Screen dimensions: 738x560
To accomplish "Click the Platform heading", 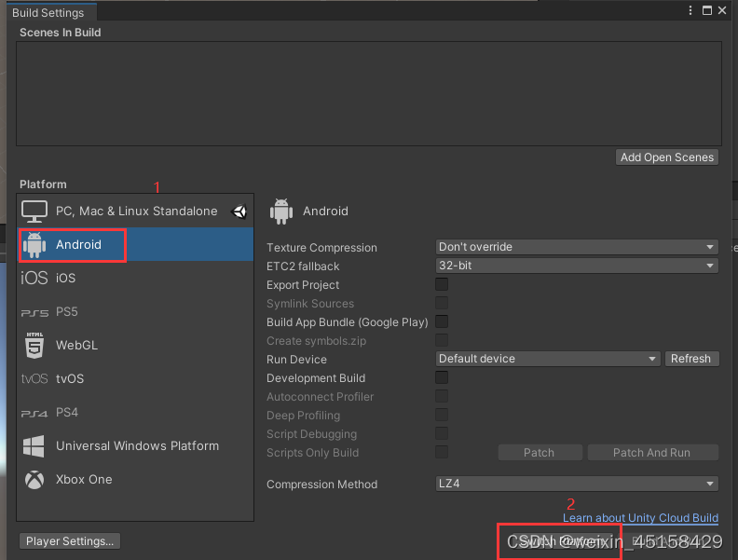I will click(43, 184).
